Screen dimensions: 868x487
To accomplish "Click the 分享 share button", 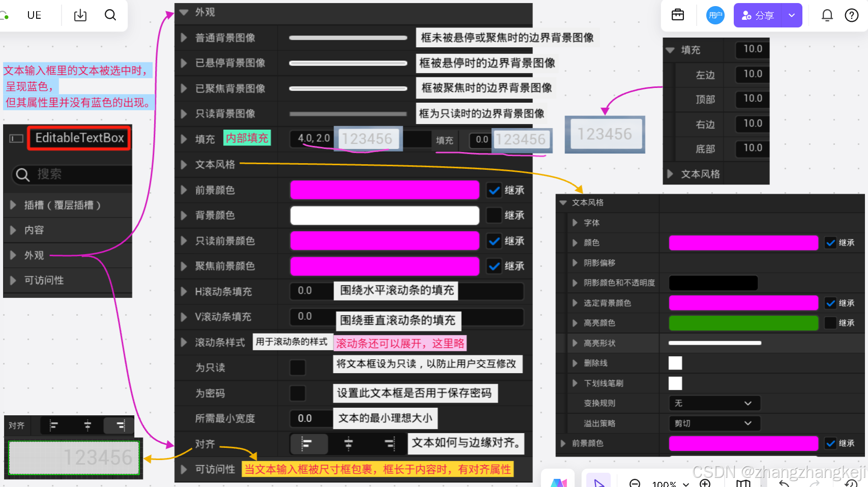I will tap(758, 15).
